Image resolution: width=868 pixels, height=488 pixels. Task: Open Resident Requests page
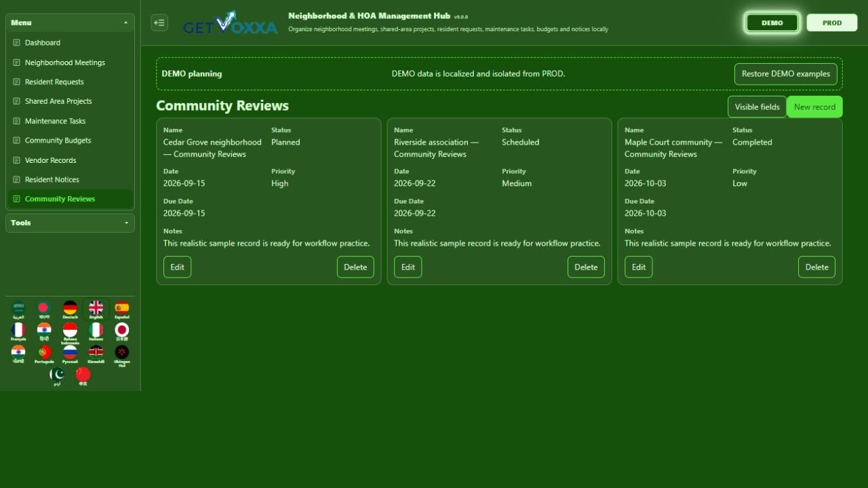point(71,82)
